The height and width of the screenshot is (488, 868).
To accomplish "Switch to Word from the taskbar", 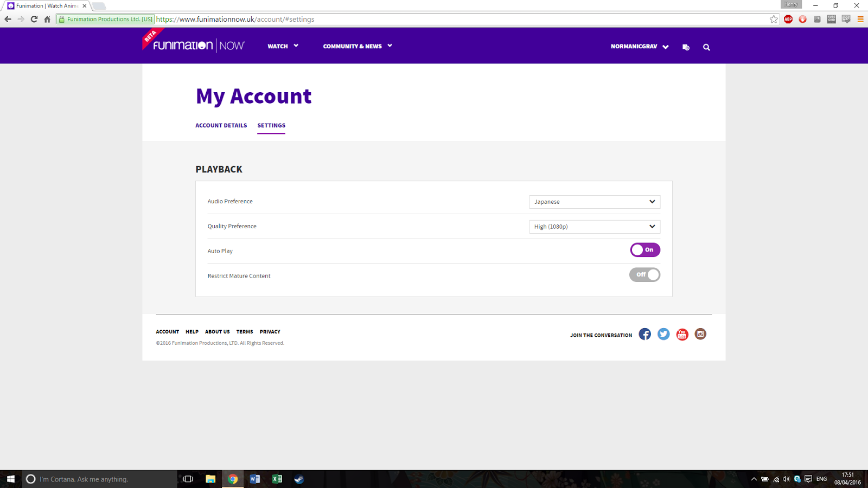I will coord(255,479).
